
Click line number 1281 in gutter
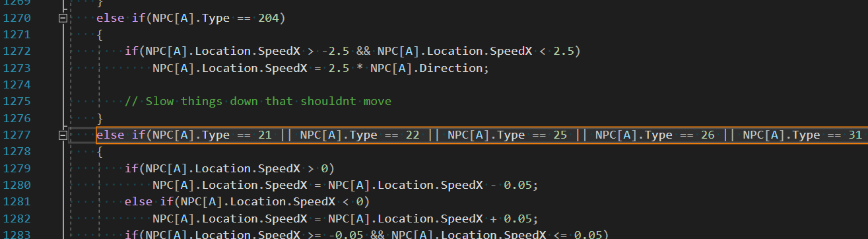tap(18, 201)
